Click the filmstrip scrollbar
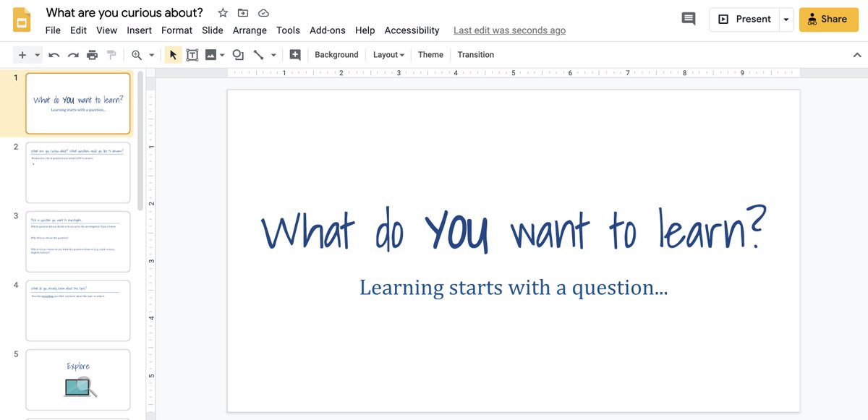 pos(140,141)
